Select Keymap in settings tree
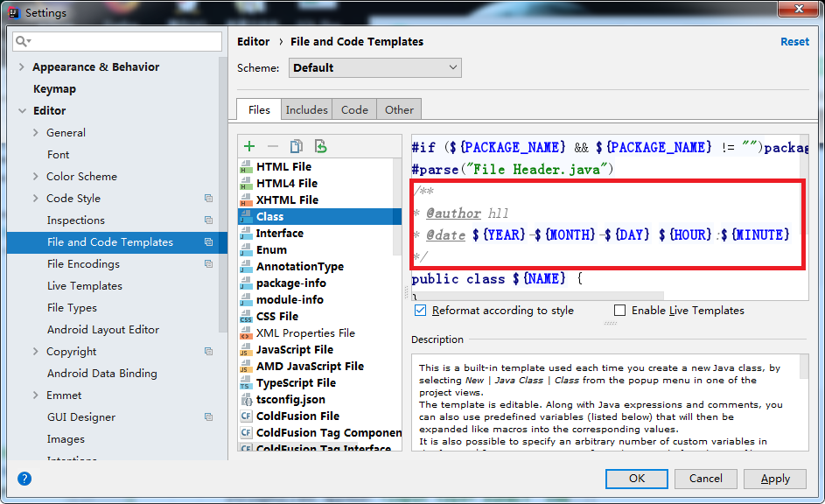This screenshot has width=825, height=504. tap(55, 89)
